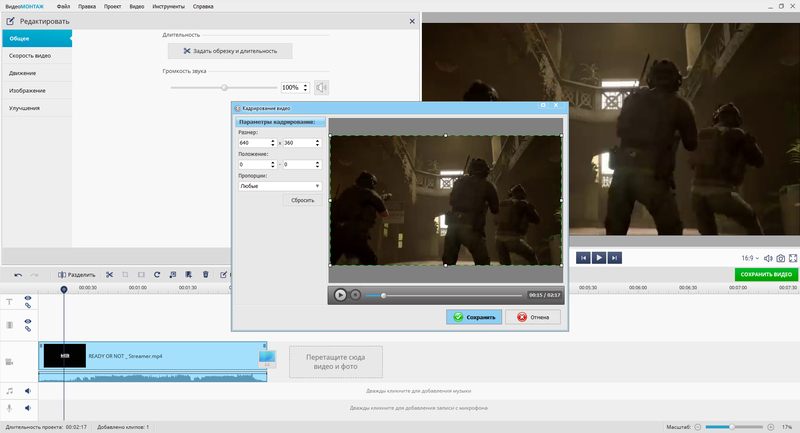Jump to next frame in main preview
800x433 pixels.
[x=615, y=258]
